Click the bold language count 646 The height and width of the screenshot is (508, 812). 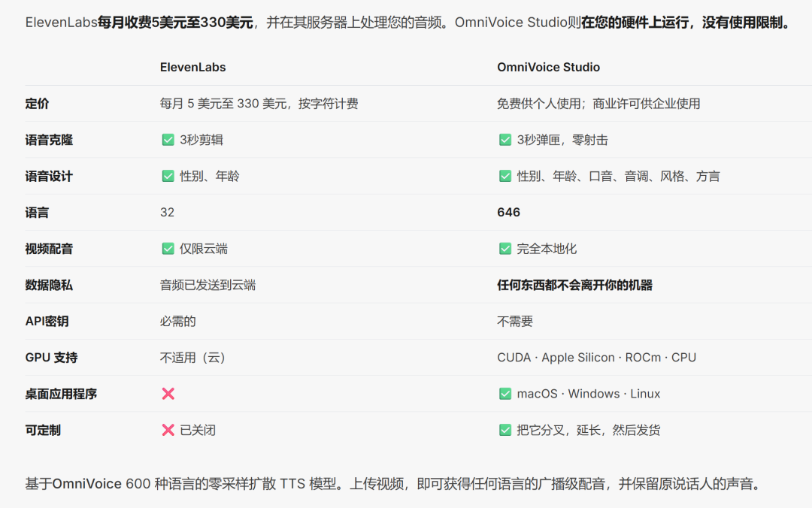[508, 213]
